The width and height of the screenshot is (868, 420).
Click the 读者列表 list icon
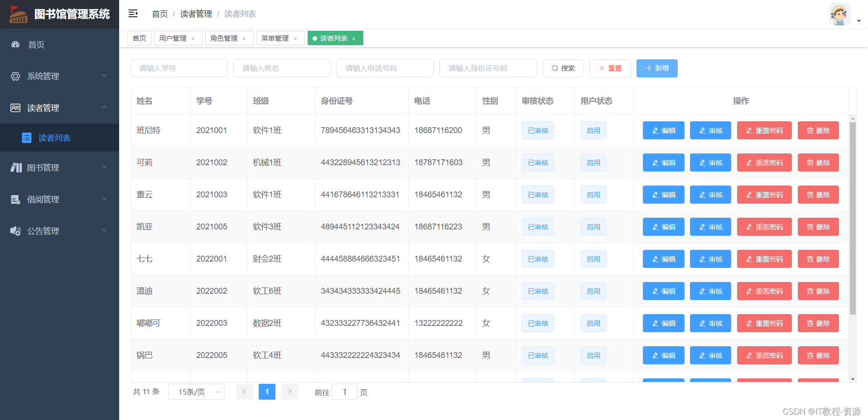27,138
